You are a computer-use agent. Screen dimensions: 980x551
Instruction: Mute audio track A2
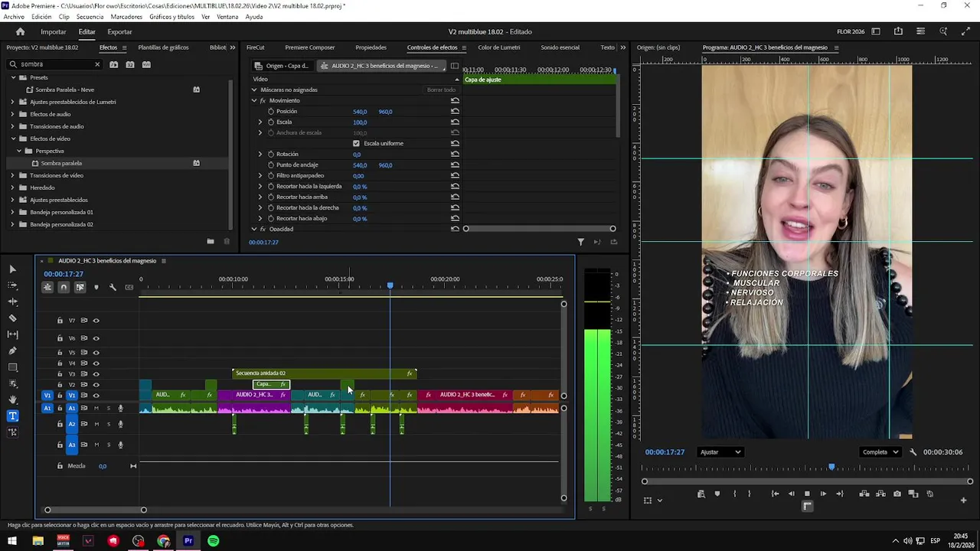[96, 424]
